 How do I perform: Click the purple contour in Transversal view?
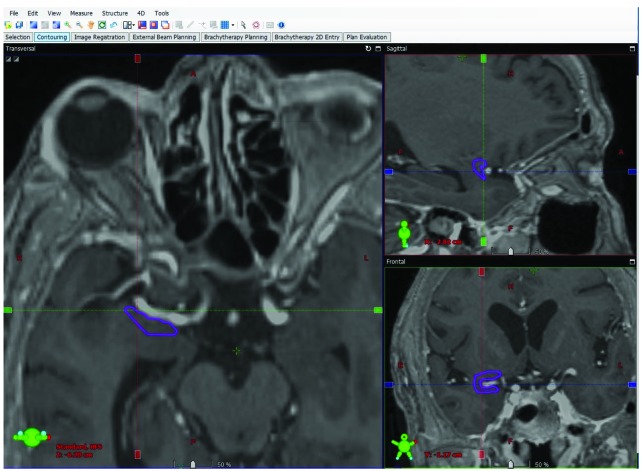click(x=150, y=321)
